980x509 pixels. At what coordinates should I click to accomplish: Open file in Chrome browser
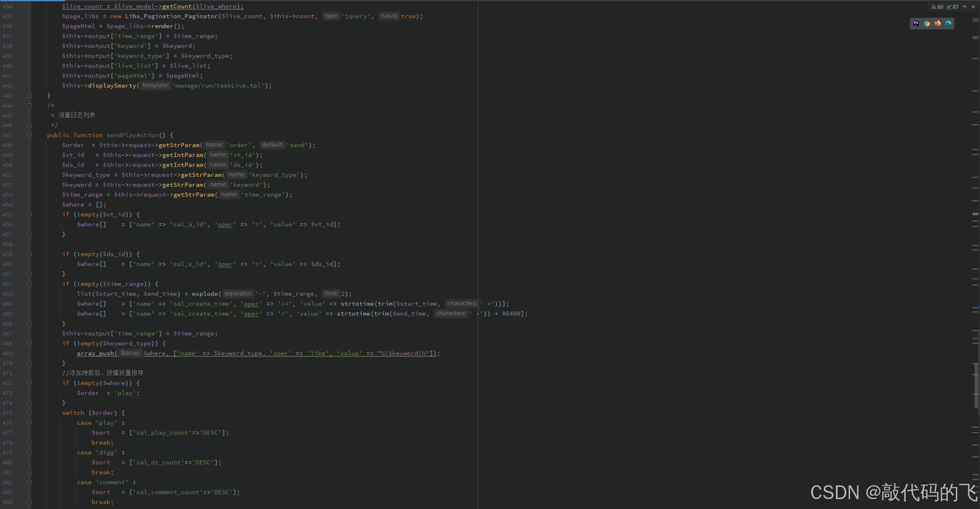point(927,24)
